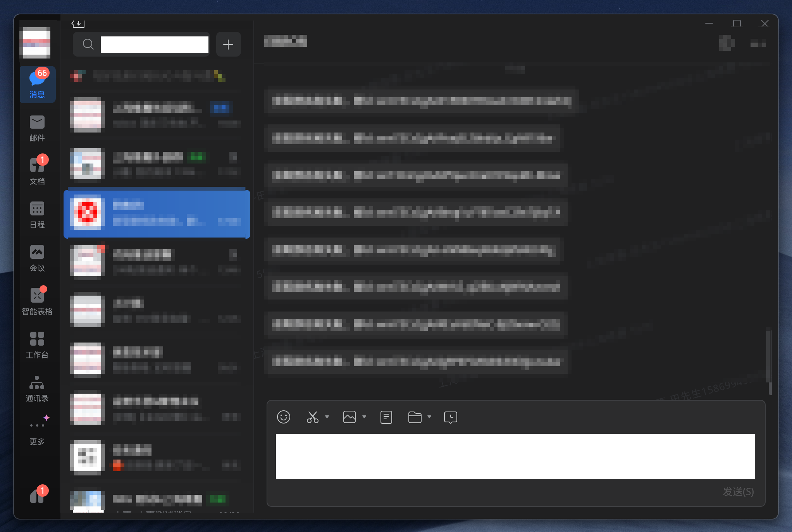
Task: Click the tray-arrow icon above the search box
Action: coord(78,24)
